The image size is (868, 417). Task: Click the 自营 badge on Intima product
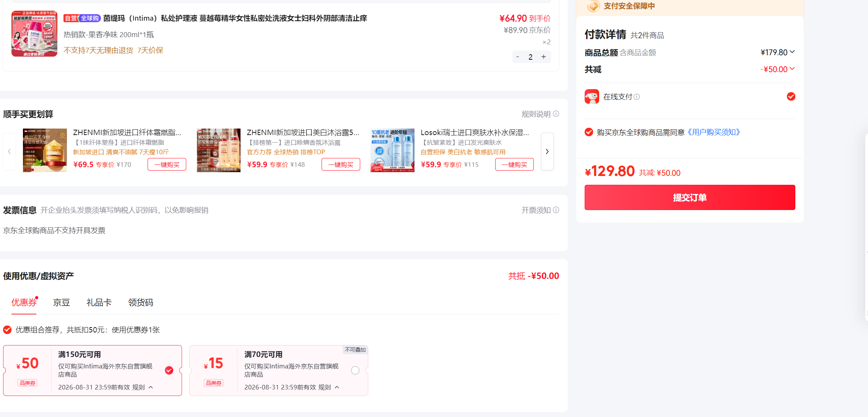click(x=71, y=18)
